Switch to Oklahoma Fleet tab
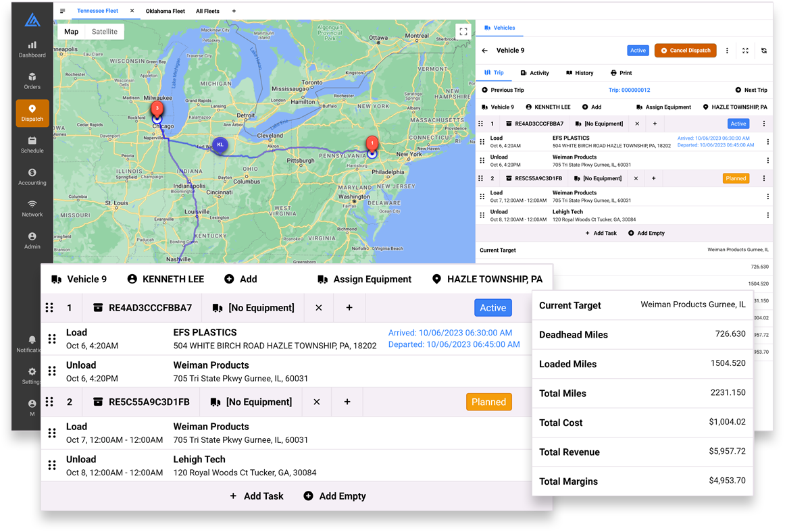This screenshot has height=532, width=785. [x=166, y=11]
